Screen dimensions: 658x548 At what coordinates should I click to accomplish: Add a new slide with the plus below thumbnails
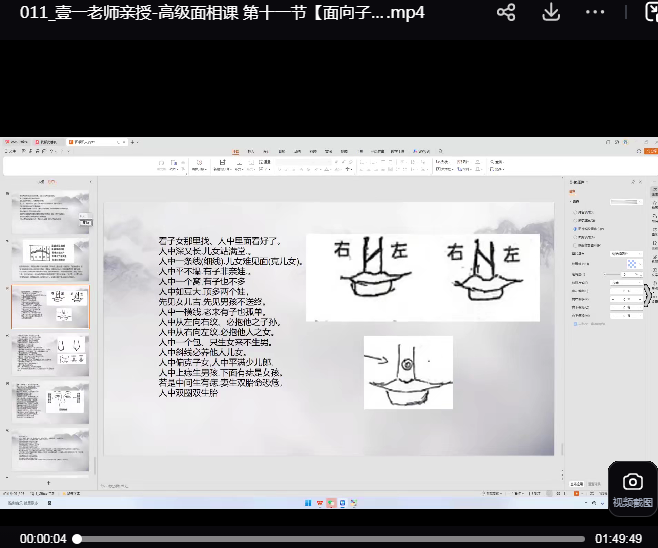click(48, 483)
